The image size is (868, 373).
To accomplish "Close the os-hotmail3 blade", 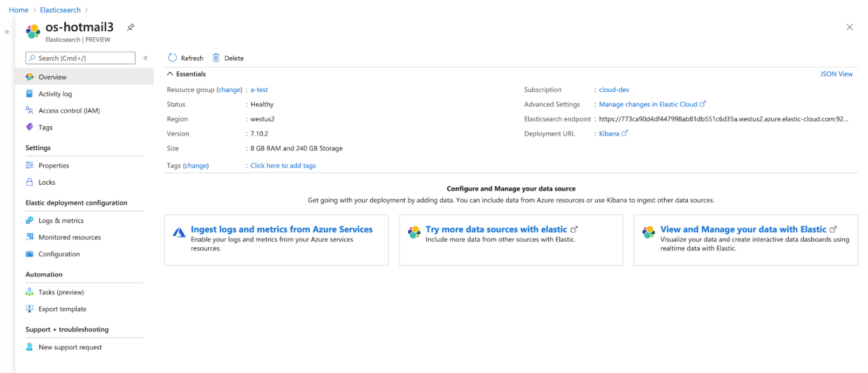I will 850,27.
